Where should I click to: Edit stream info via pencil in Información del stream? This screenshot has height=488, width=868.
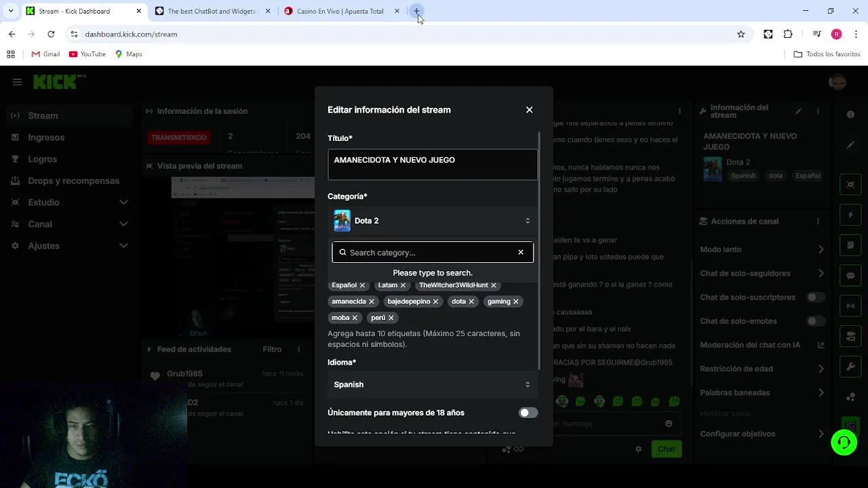pyautogui.click(x=799, y=111)
